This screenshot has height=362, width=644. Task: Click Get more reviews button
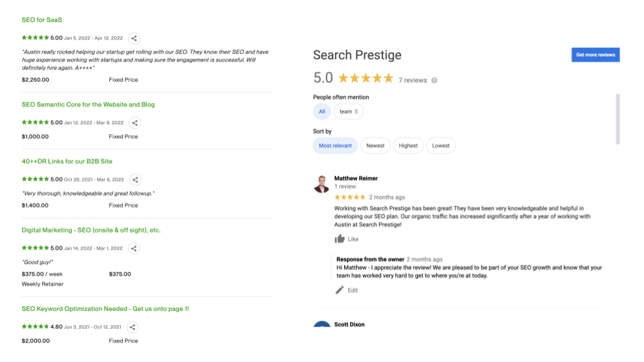595,55
